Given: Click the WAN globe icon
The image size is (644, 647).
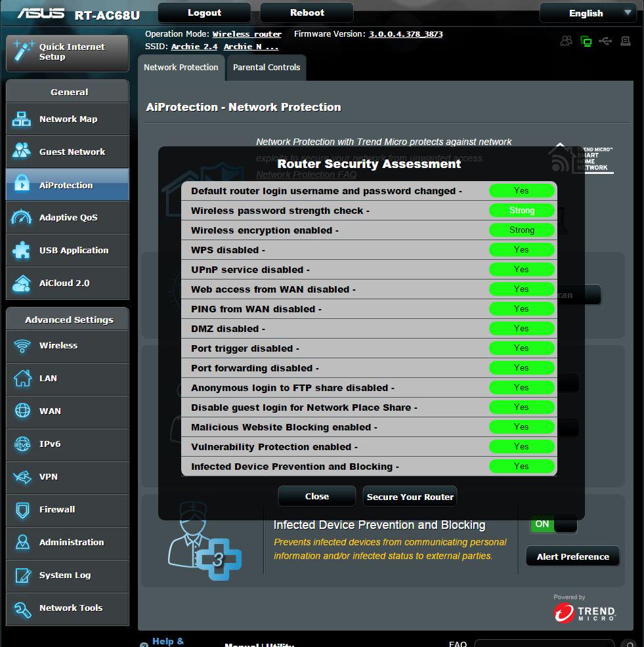Looking at the screenshot, I should pos(22,411).
